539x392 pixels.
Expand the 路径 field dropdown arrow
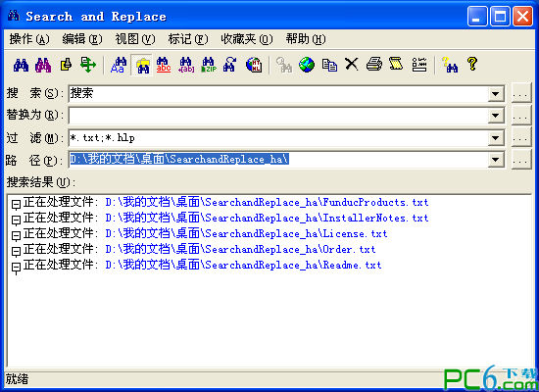tap(495, 160)
